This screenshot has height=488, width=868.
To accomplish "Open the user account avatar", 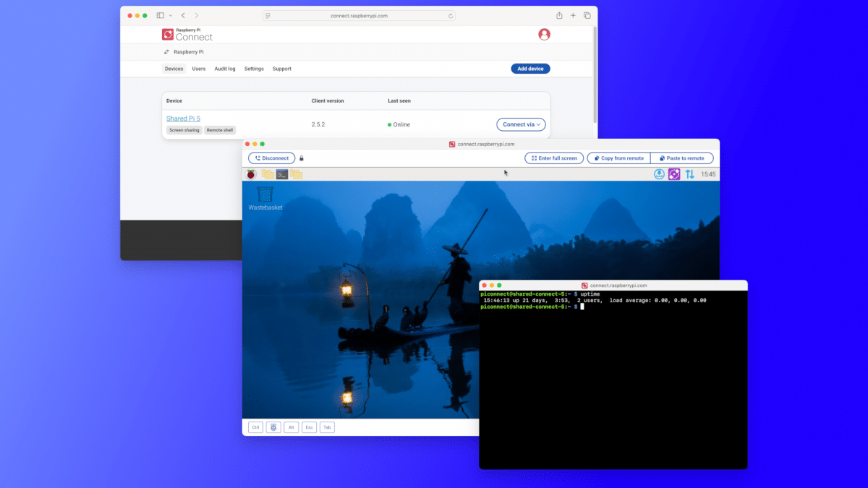I will click(x=544, y=34).
